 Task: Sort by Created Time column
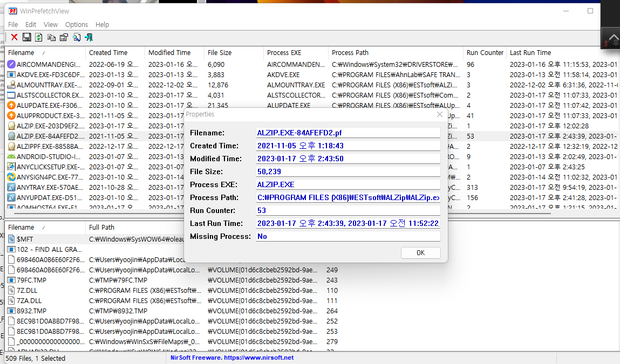pyautogui.click(x=115, y=52)
